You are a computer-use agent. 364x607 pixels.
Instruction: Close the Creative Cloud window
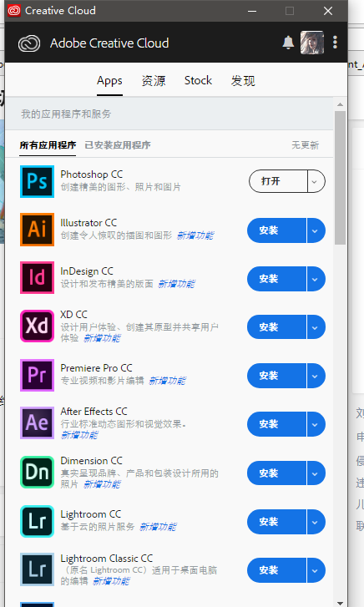pyautogui.click(x=328, y=11)
